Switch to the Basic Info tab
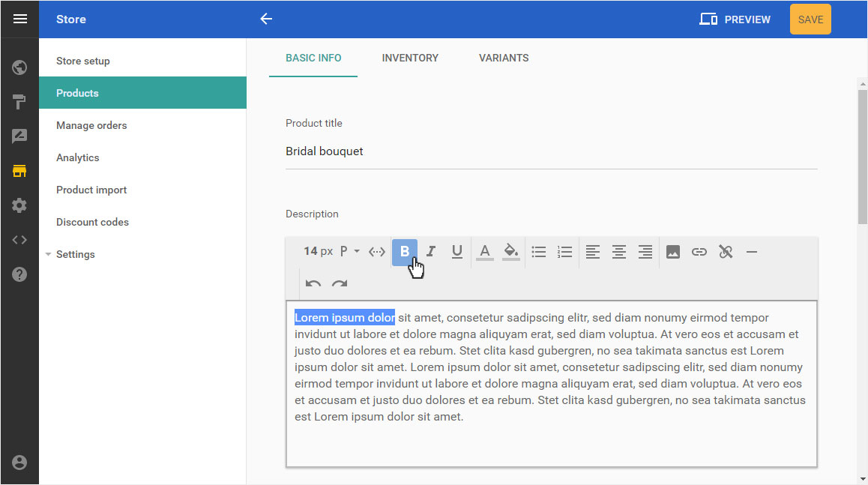 coord(313,58)
